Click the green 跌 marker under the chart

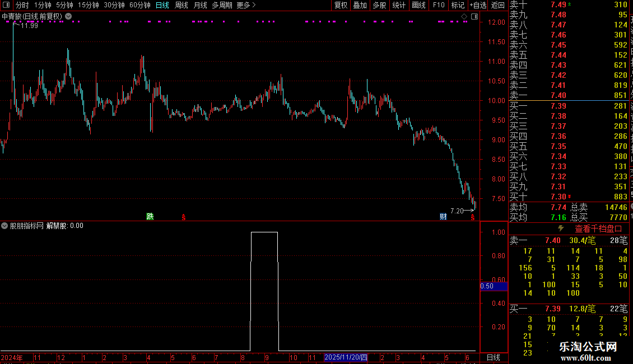click(150, 216)
